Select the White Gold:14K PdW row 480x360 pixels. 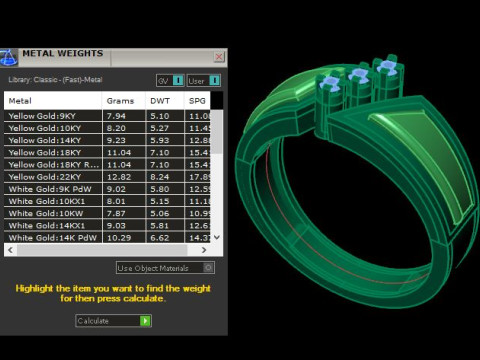click(x=107, y=237)
